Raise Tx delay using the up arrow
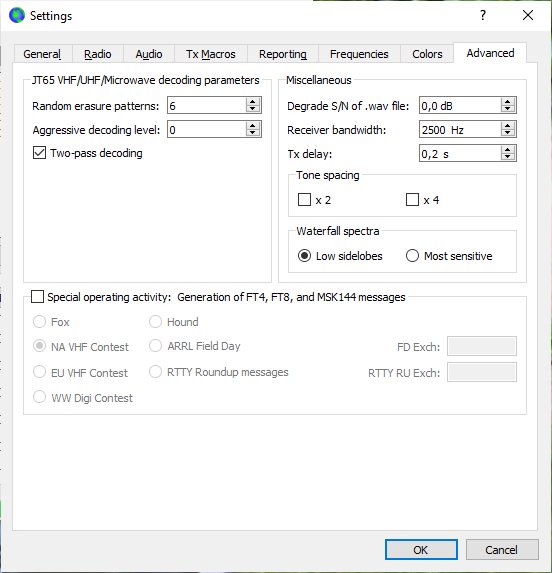552x573 pixels. (507, 150)
